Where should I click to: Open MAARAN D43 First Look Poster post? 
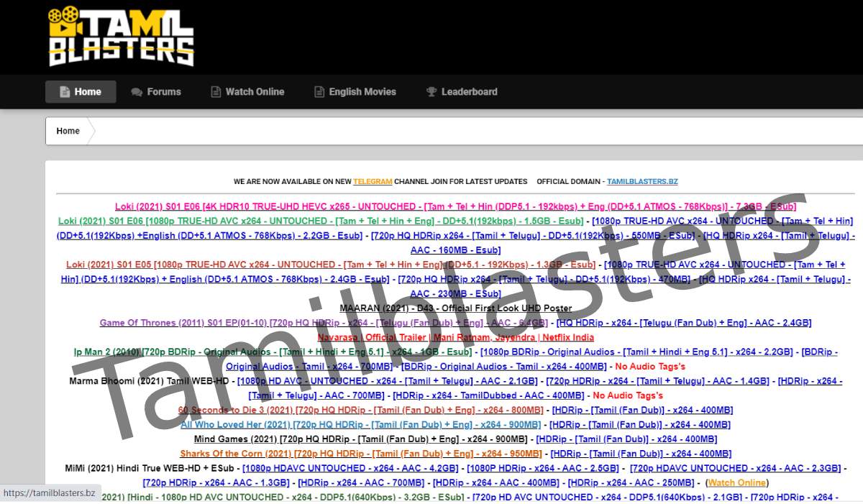[x=456, y=308]
